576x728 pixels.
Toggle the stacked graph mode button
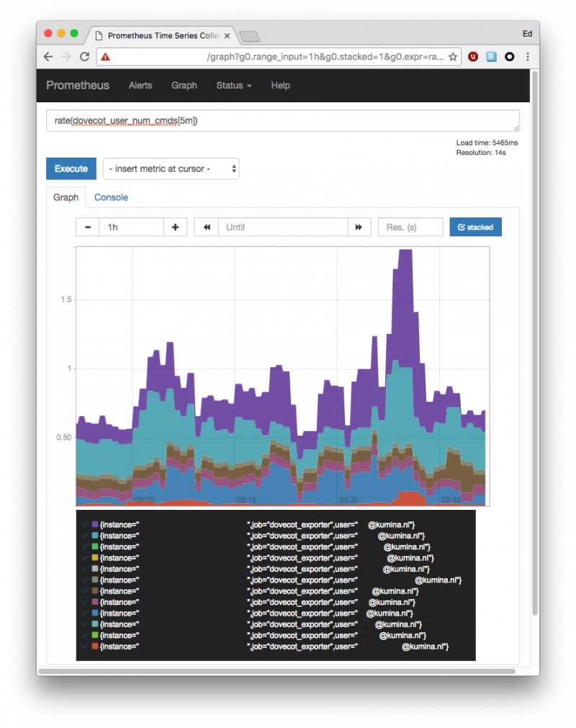475,227
